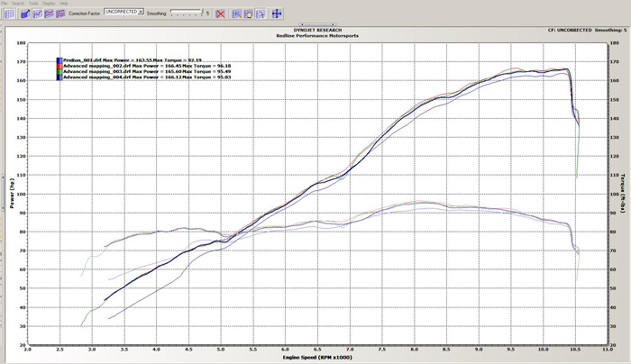The height and width of the screenshot is (364, 631).
Task: Click the Advanced mapping_002.drf red swatch
Action: pos(59,66)
